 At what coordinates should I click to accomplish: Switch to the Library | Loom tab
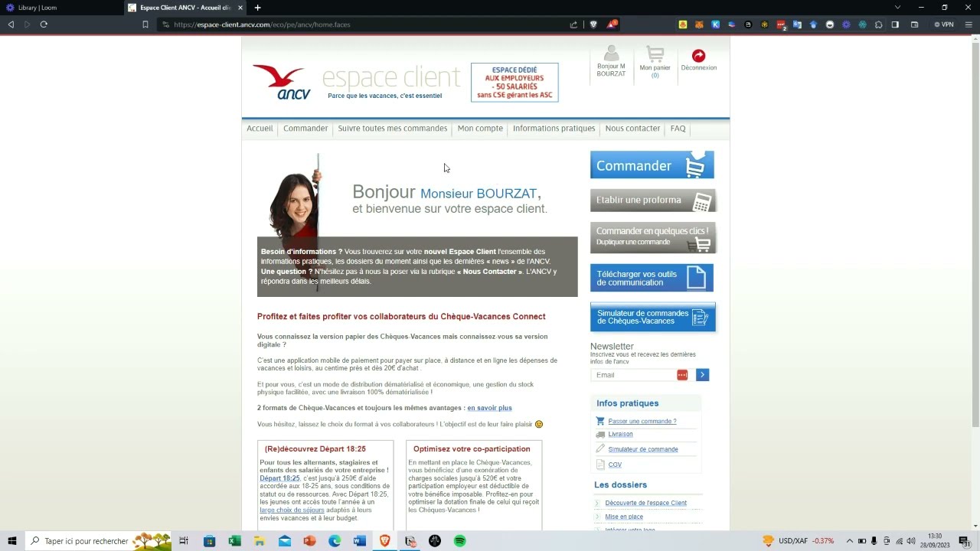pyautogui.click(x=61, y=8)
